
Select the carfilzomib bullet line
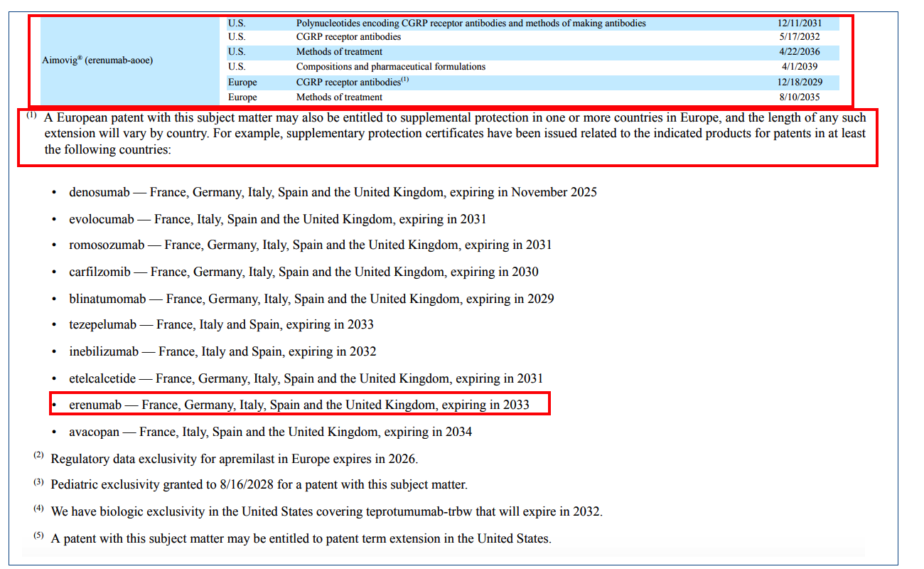(303, 272)
